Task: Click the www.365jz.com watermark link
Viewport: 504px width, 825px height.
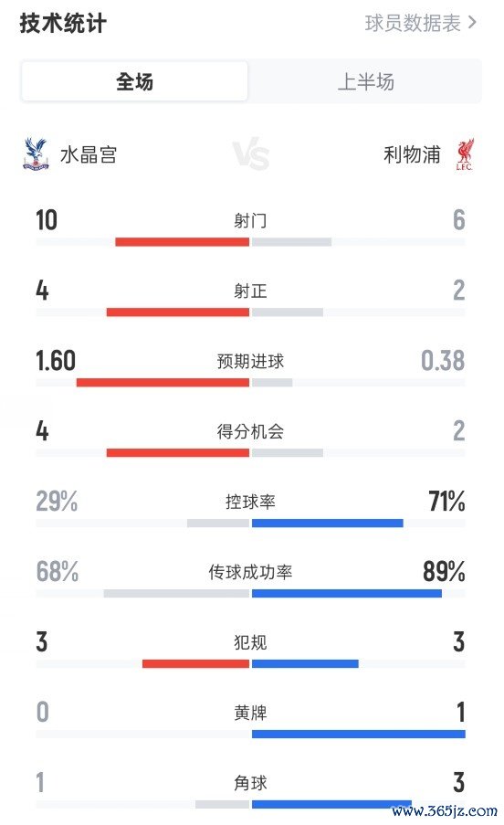Action: point(445,810)
